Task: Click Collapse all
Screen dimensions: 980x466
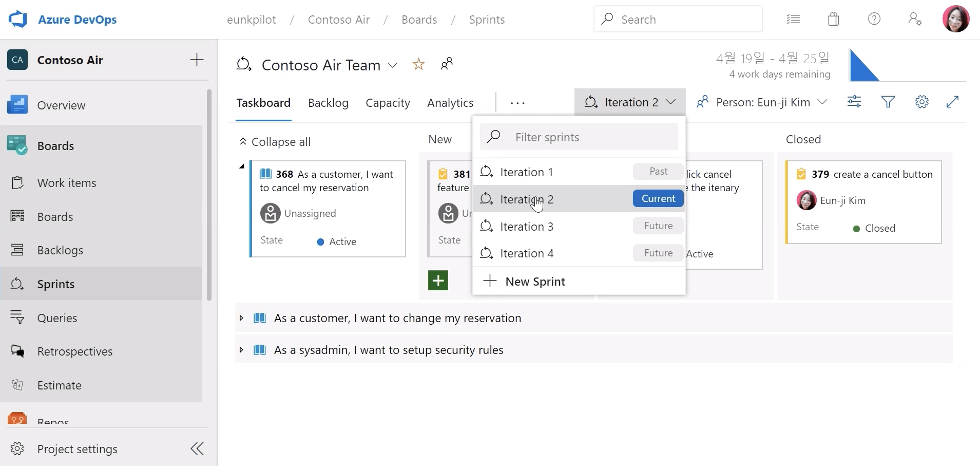Action: point(275,142)
